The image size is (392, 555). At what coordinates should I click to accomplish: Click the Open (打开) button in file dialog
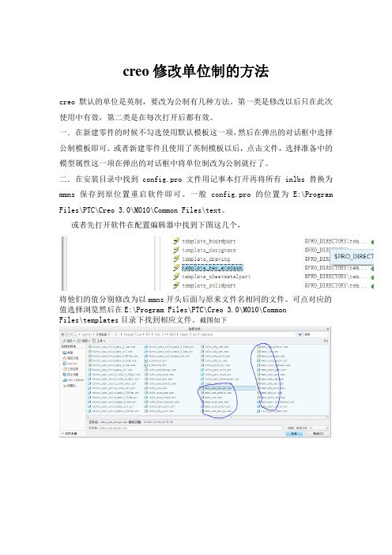(x=294, y=433)
